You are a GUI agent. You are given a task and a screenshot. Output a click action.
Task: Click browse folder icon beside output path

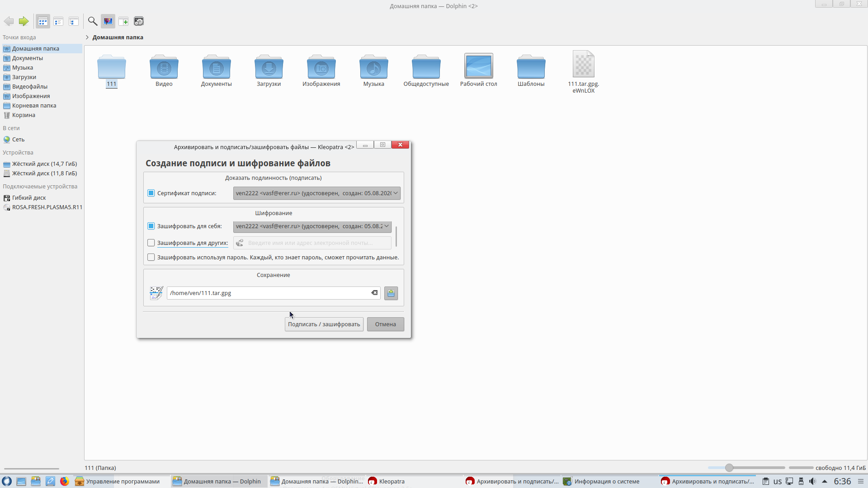[391, 293]
